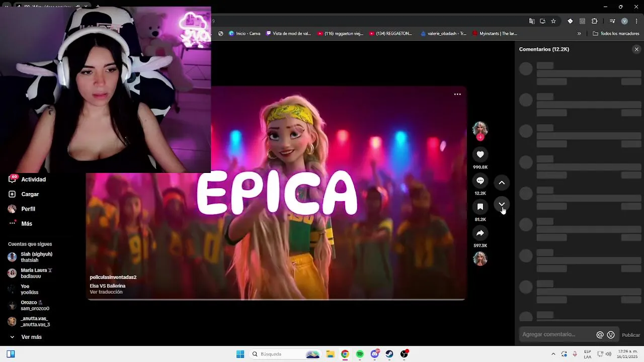Expand followed accounts with Ver más
This screenshot has width=644, height=362.
click(x=26, y=337)
